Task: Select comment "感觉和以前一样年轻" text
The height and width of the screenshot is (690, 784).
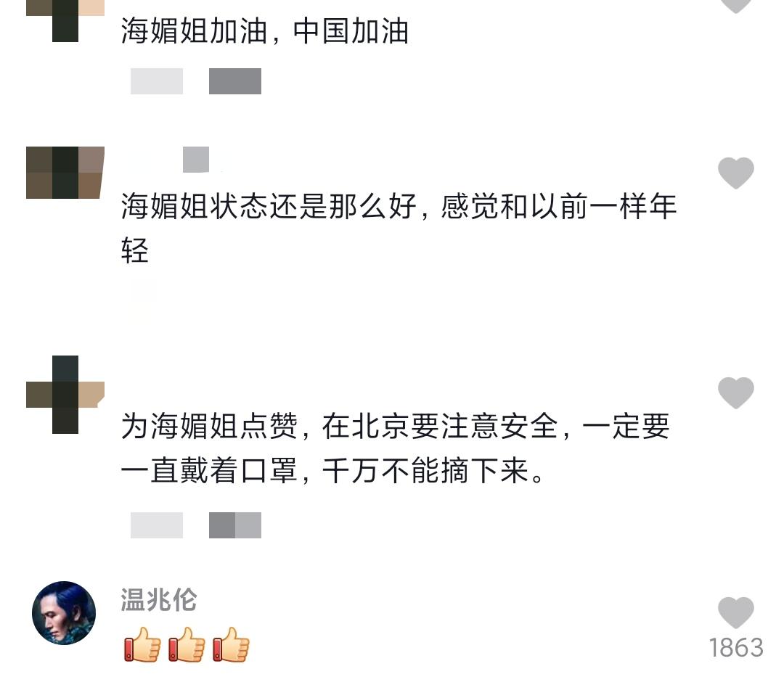Action: click(399, 228)
